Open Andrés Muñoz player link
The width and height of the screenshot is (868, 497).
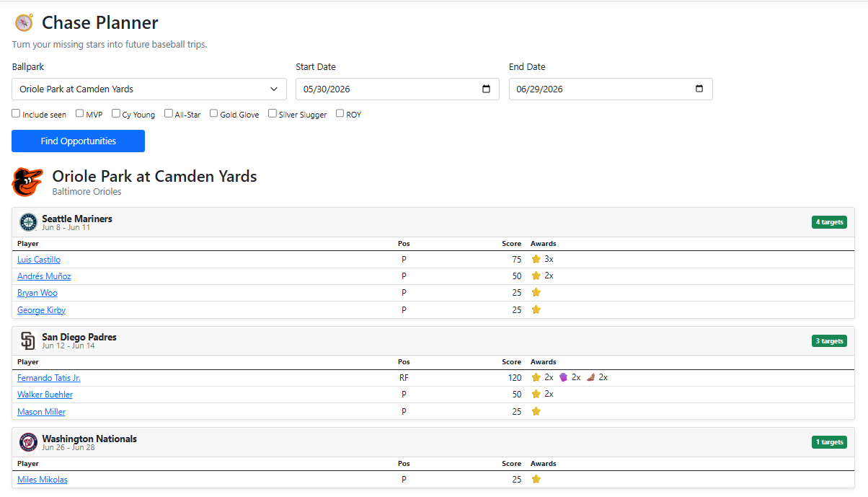[44, 276]
